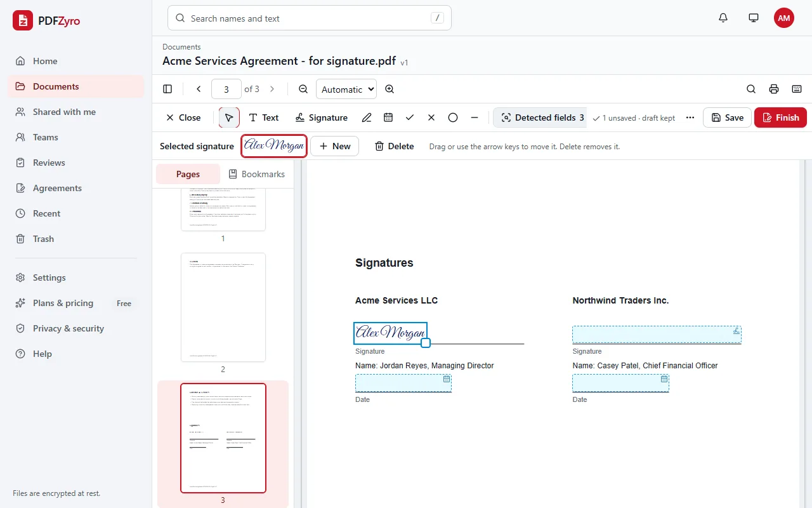Open the display monitor icon in header
The height and width of the screenshot is (508, 812).
point(754,18)
